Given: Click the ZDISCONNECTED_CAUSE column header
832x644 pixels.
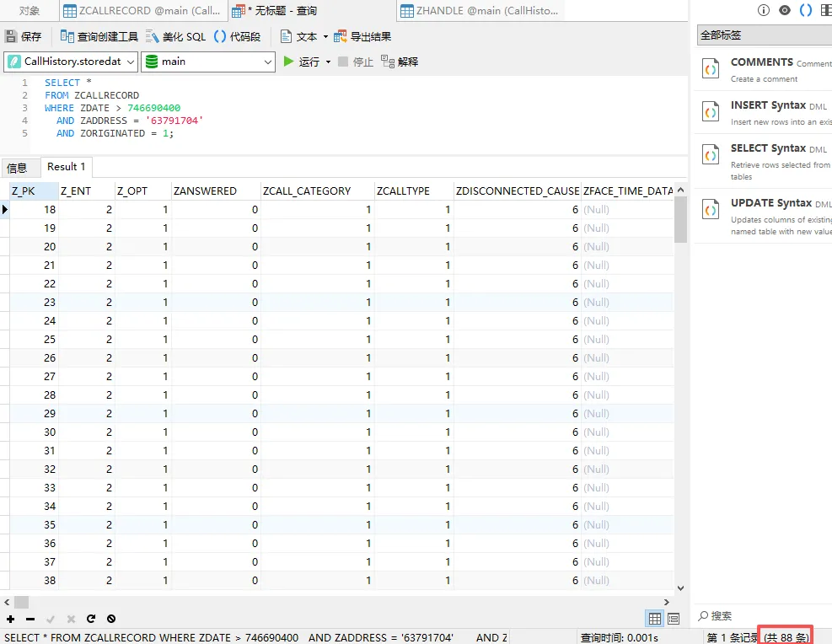Looking at the screenshot, I should tap(518, 191).
